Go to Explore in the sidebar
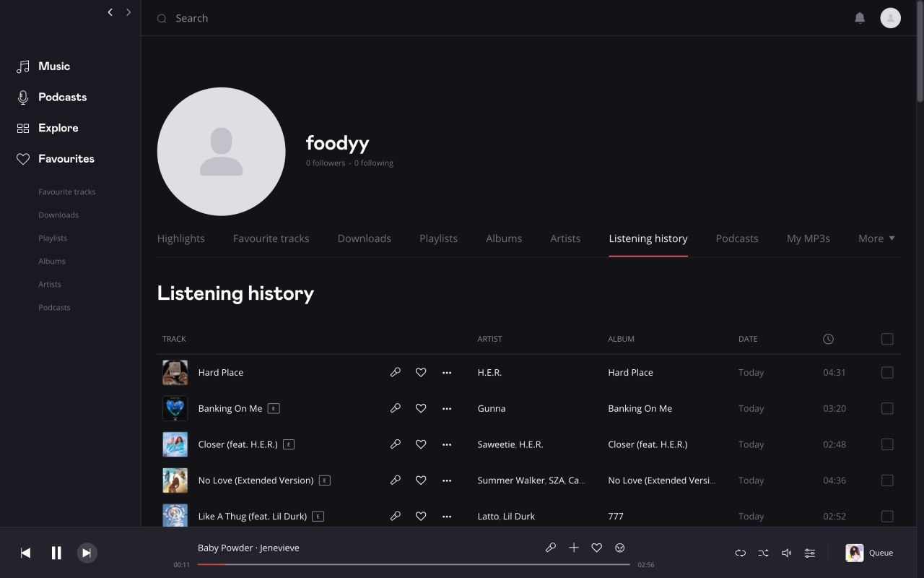924x578 pixels. (58, 128)
